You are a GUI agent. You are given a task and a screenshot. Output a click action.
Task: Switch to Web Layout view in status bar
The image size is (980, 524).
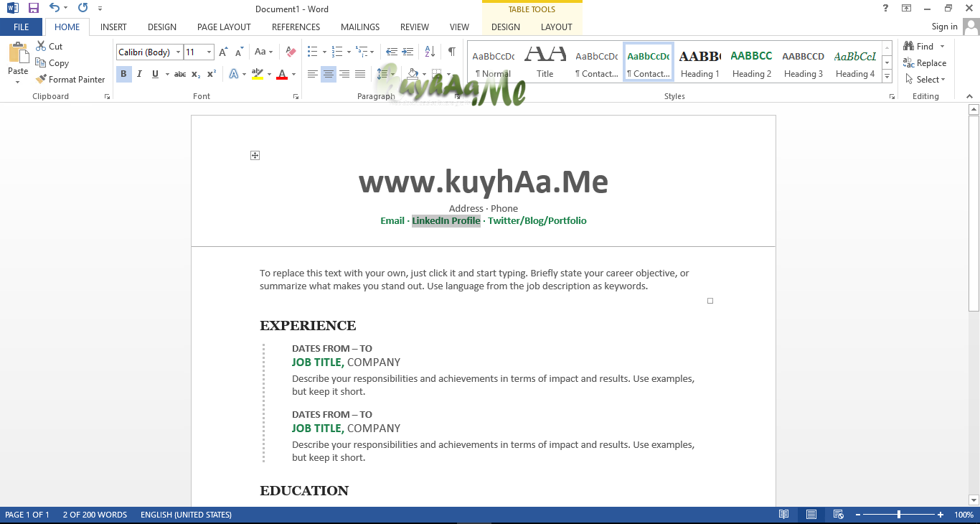tap(838, 515)
